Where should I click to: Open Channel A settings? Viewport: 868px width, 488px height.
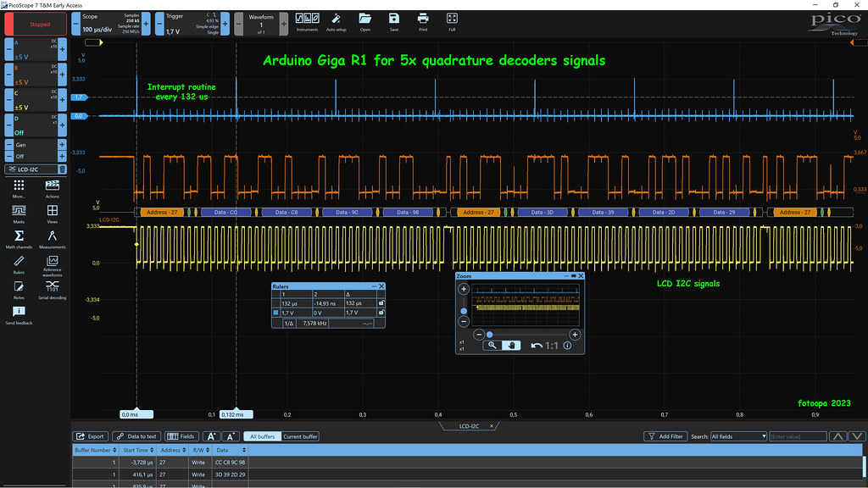(x=36, y=49)
